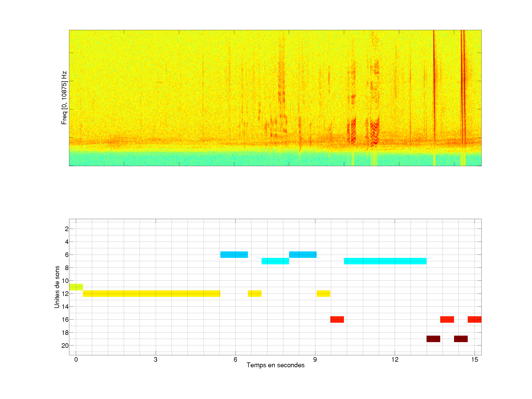Select the yellow-green bar at unit 11
The height and width of the screenshot is (399, 532).
pyautogui.click(x=76, y=287)
